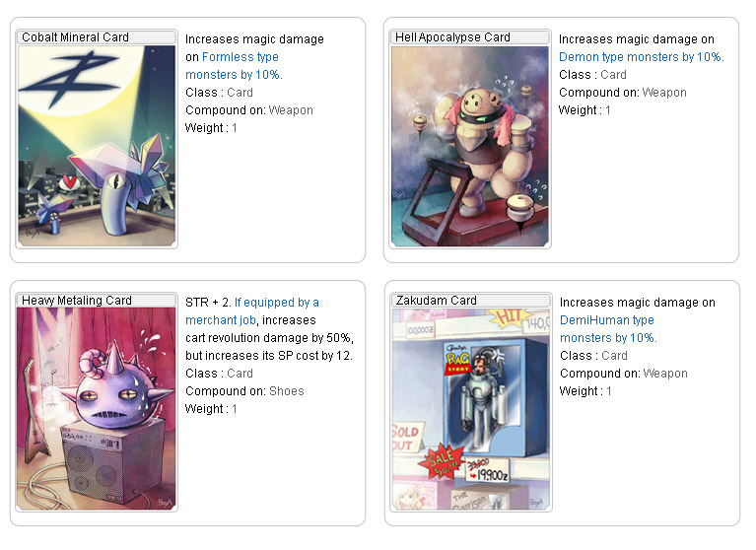Open the Hell Apocalypse Card artwork
756x550 pixels.
[x=470, y=146]
